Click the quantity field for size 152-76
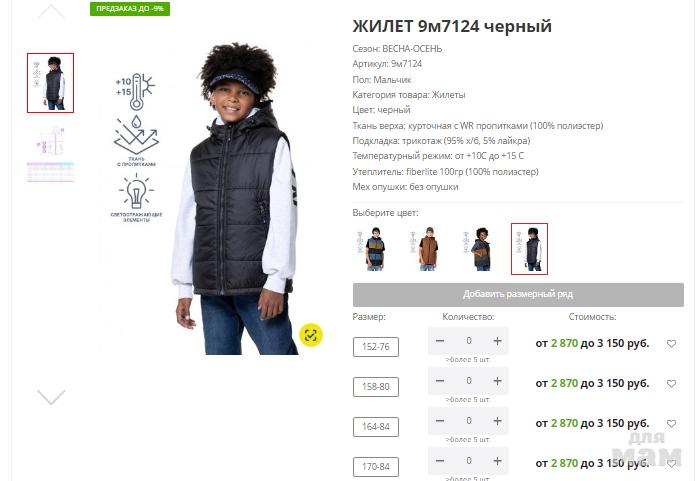Screen dimensions: 697x481 (469, 341)
